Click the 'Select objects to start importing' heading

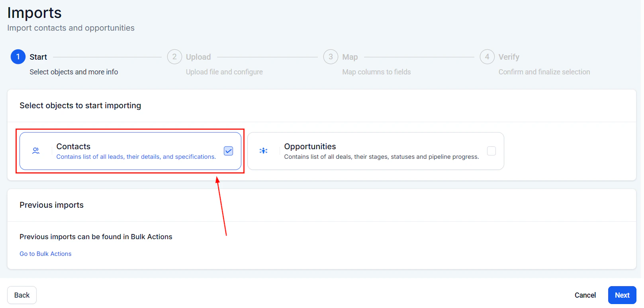[x=80, y=105]
